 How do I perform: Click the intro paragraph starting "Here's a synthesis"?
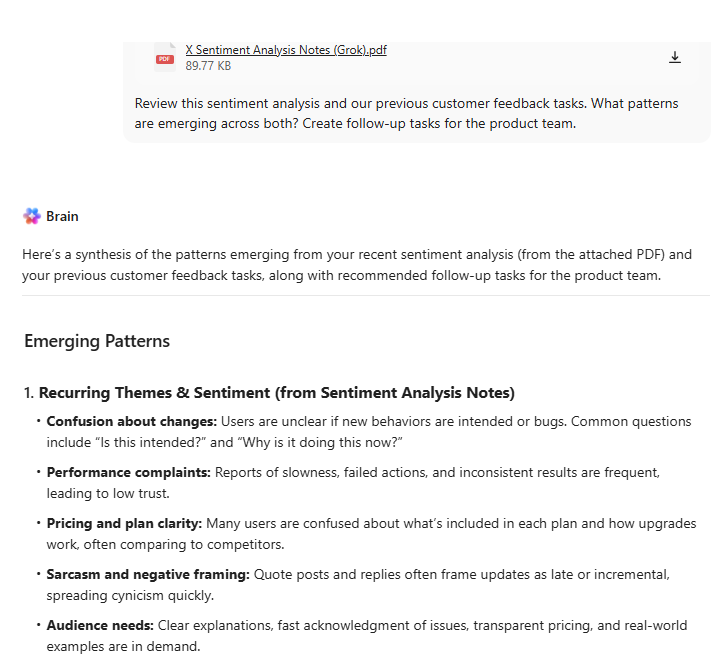[x=357, y=265]
